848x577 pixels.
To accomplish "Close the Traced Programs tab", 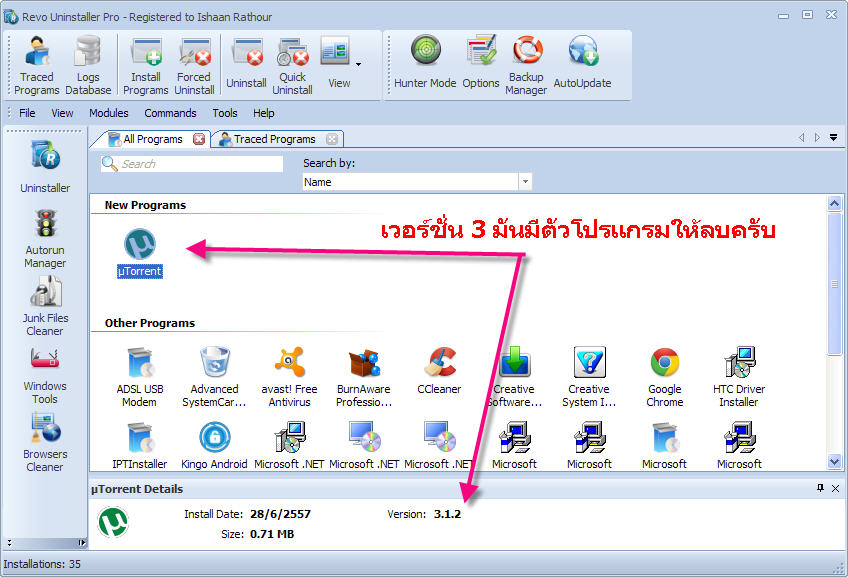I will point(332,139).
